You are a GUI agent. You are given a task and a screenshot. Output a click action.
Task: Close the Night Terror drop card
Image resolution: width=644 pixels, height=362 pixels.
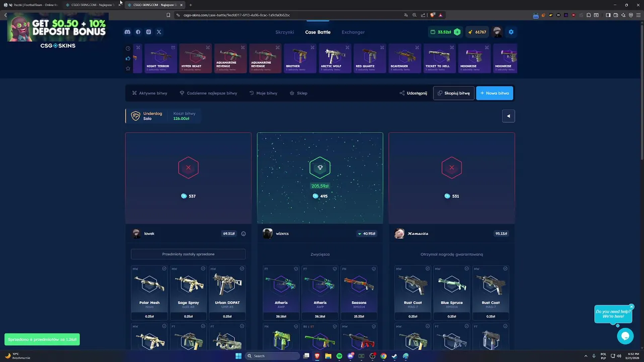coord(173,48)
